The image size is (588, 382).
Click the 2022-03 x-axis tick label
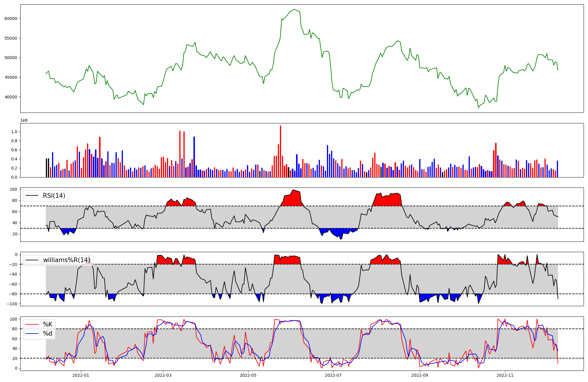(x=163, y=375)
